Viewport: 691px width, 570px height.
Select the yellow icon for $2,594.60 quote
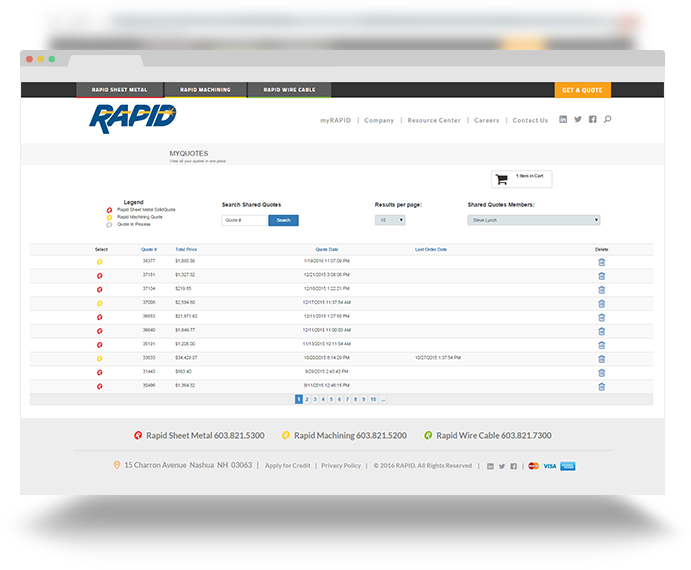pyautogui.click(x=100, y=303)
